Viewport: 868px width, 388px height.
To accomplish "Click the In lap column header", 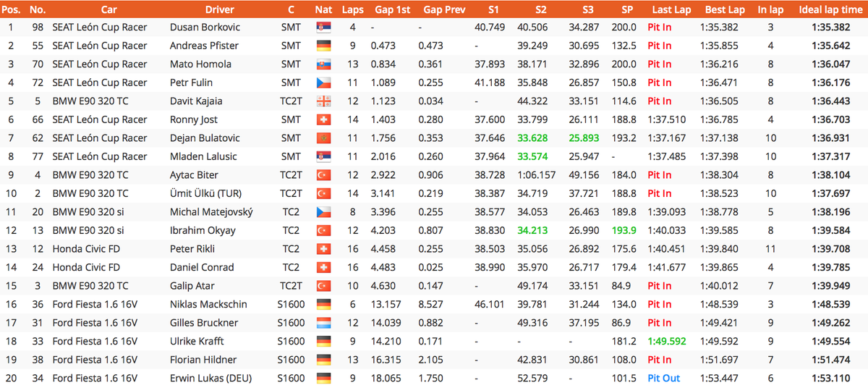I will (x=770, y=9).
